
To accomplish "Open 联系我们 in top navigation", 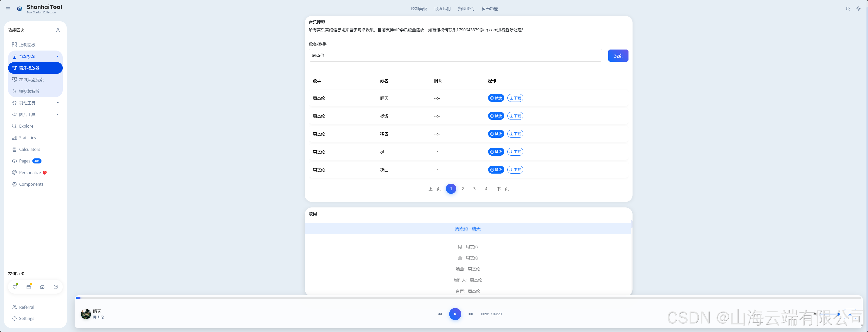I will (442, 9).
